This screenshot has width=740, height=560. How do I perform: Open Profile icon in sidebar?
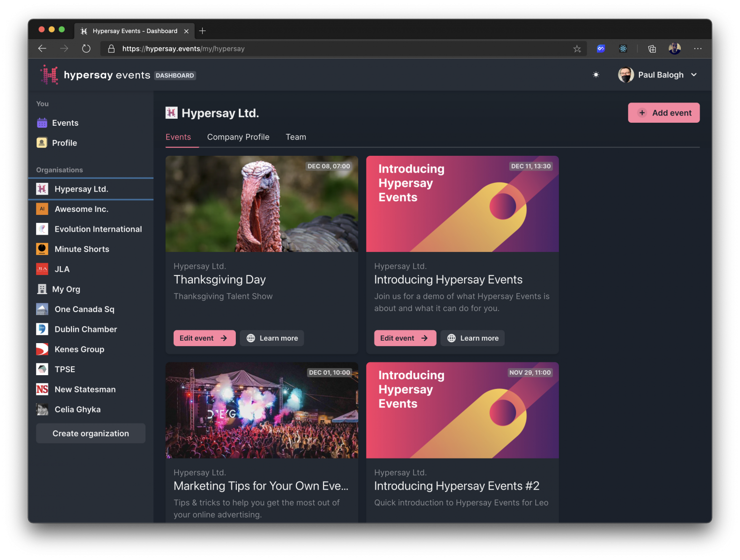pos(42,143)
